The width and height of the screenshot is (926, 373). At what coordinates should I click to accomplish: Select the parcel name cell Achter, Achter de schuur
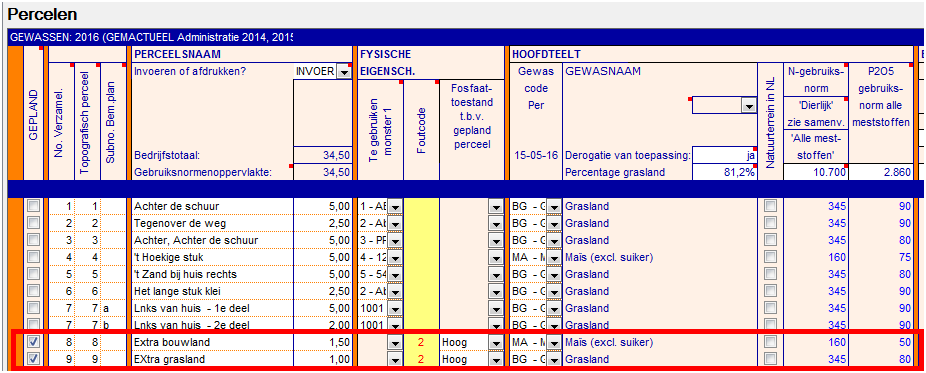point(213,241)
